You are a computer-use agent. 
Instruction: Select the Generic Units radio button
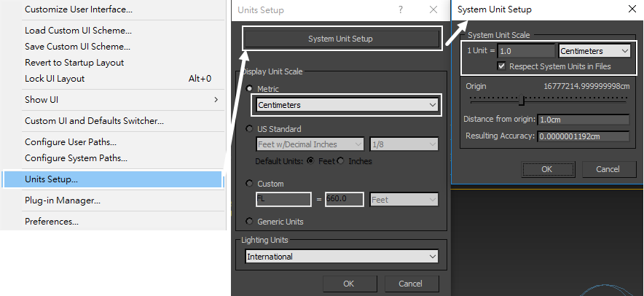[249, 221]
